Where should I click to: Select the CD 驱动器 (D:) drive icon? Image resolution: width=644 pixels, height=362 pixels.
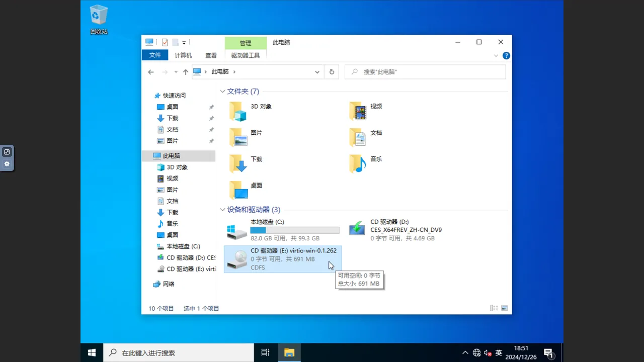tap(357, 229)
